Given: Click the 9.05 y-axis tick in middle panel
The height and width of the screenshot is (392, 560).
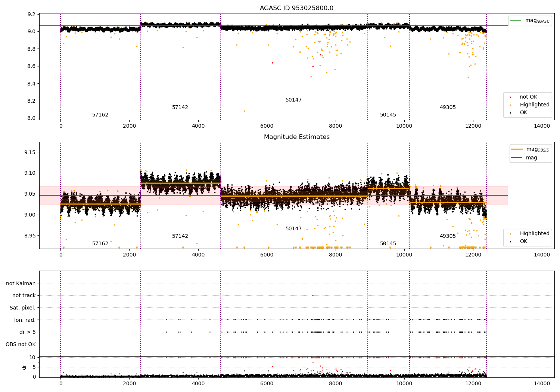Looking at the screenshot, I should pos(30,194).
